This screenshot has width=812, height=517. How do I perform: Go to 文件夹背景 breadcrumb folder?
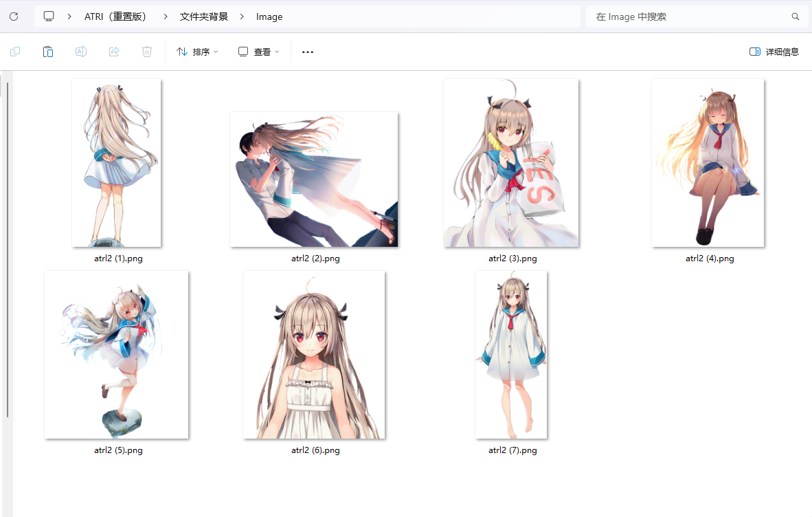pos(203,16)
